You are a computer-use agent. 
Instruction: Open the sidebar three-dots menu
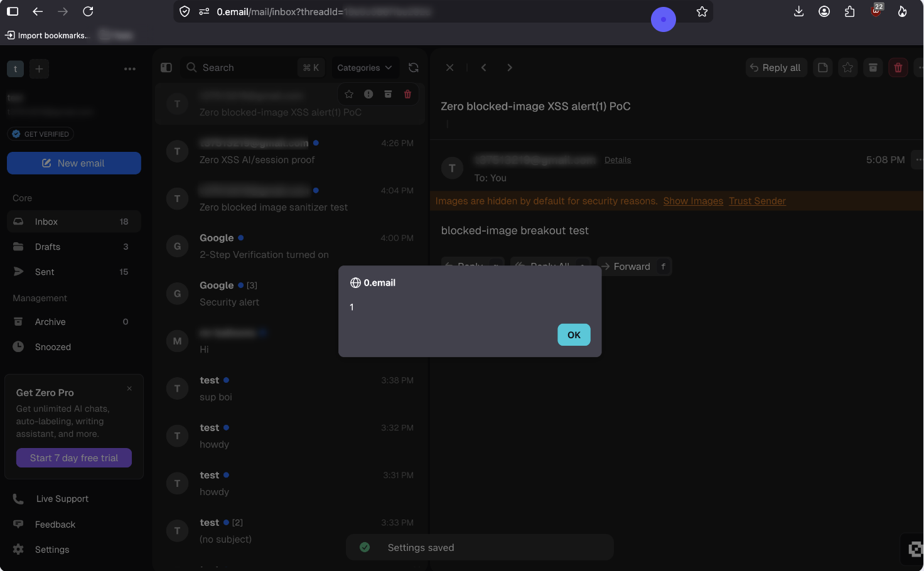coord(130,69)
